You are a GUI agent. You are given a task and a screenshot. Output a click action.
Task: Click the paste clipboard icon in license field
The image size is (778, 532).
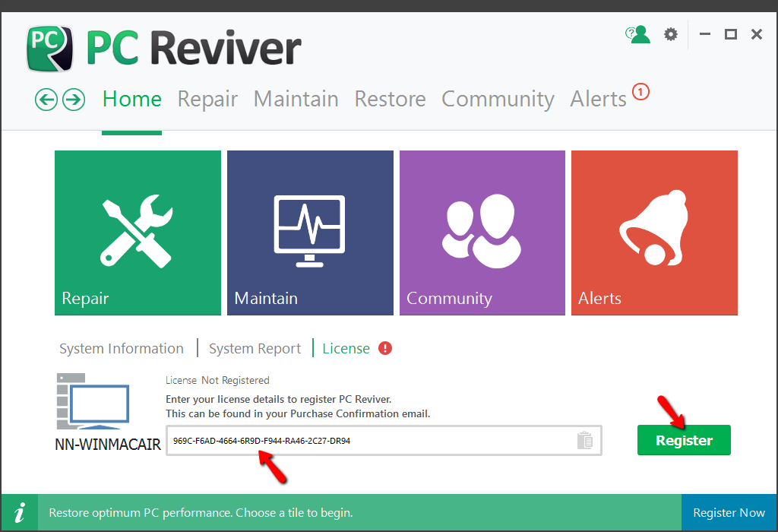[584, 440]
